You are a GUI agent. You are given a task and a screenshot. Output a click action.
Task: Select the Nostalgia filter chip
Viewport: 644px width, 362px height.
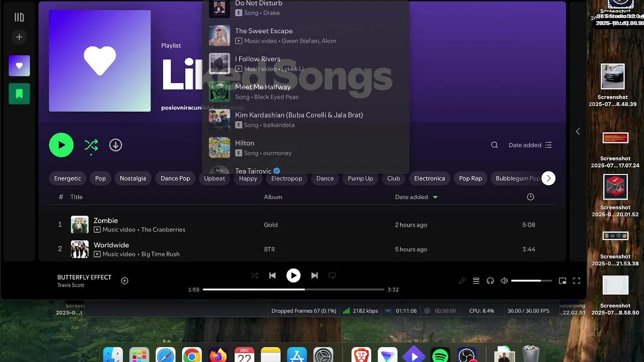133,178
